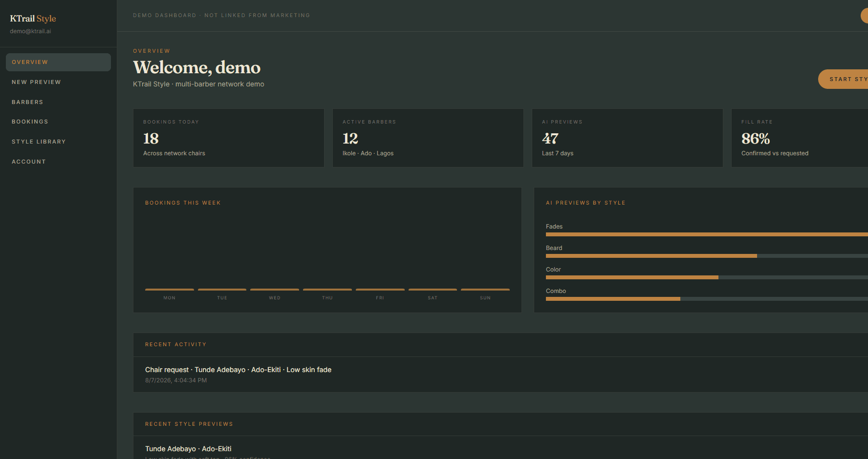Click the Combo progress bar
Image resolution: width=868 pixels, height=459 pixels.
(707, 299)
